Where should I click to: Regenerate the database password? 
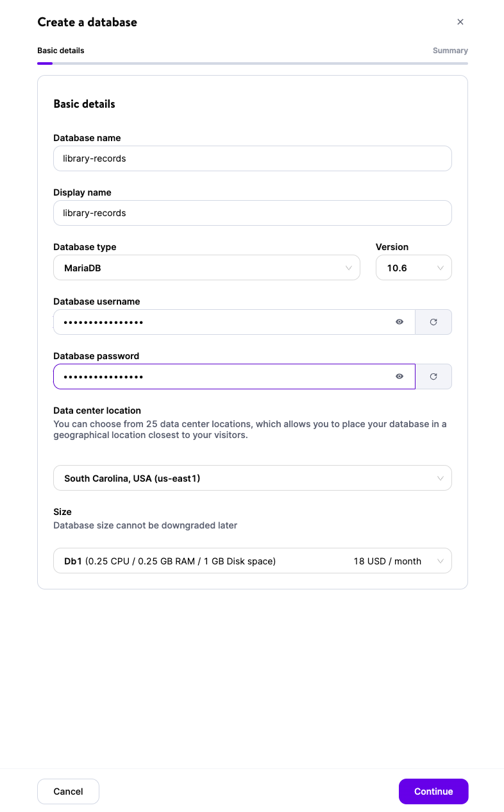click(433, 376)
